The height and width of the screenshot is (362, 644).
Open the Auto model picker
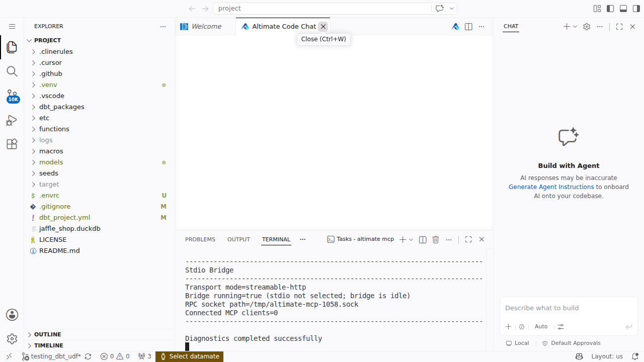click(541, 326)
